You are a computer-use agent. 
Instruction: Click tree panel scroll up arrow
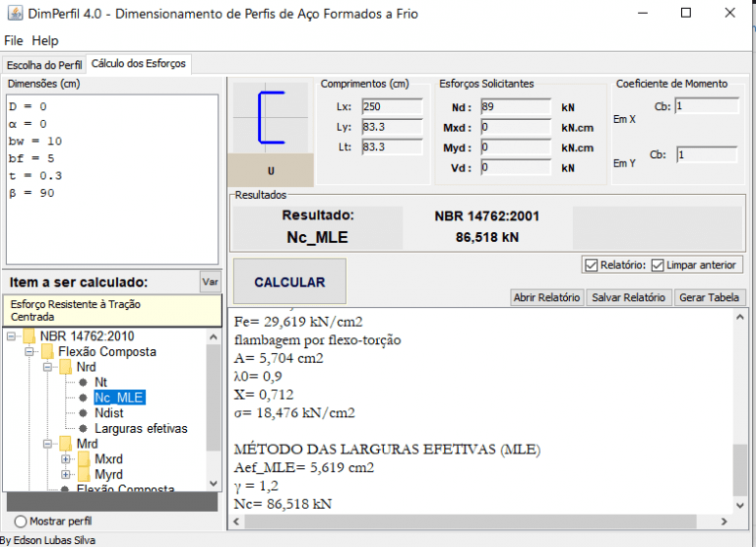pos(213,336)
